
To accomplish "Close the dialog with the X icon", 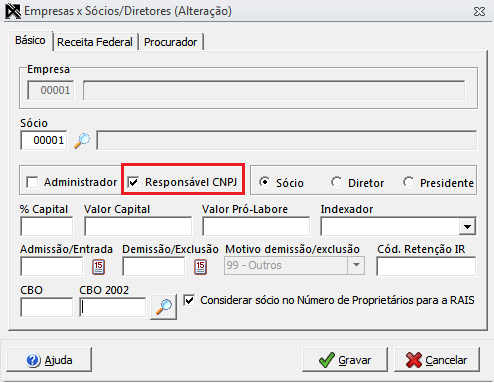I will point(479,12).
